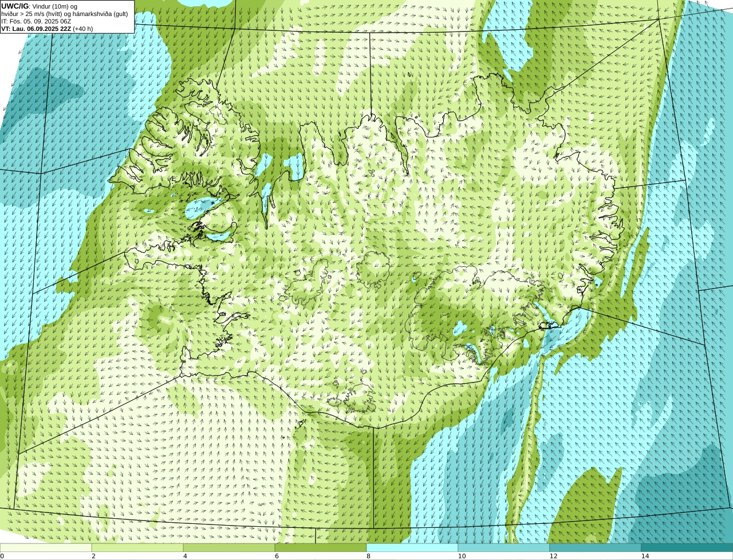Screen dimensions: 733x560
Task: Click the legend value label '2'
Action: [93, 556]
